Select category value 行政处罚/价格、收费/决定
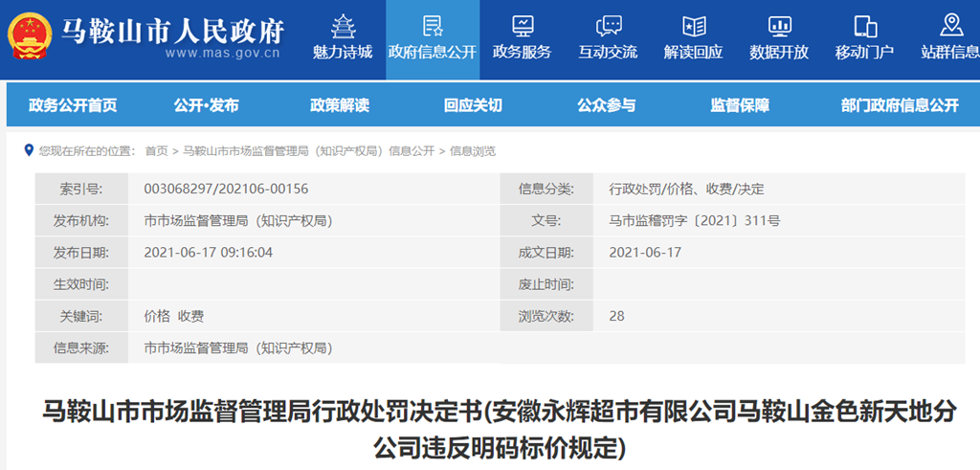 [x=687, y=189]
